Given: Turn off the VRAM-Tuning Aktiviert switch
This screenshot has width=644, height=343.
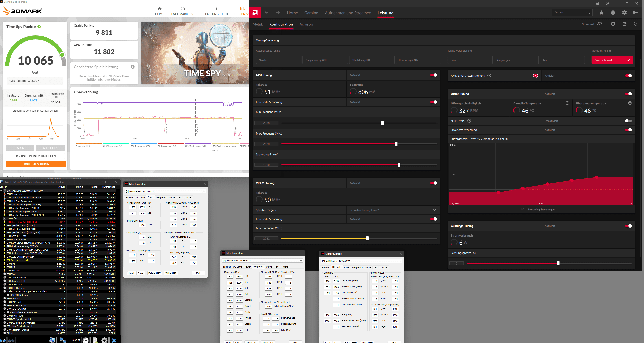Looking at the screenshot, I should tap(433, 183).
